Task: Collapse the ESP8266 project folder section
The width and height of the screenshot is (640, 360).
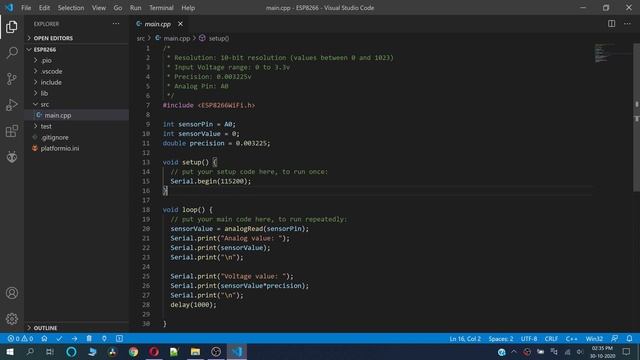Action: [x=77, y=49]
